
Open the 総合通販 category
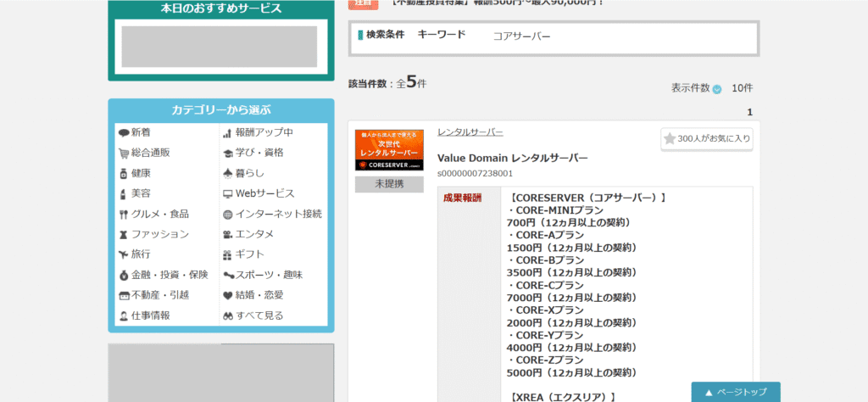(x=151, y=153)
